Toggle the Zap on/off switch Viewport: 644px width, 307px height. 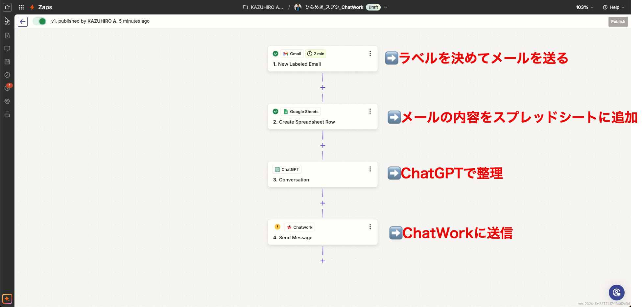pos(40,21)
